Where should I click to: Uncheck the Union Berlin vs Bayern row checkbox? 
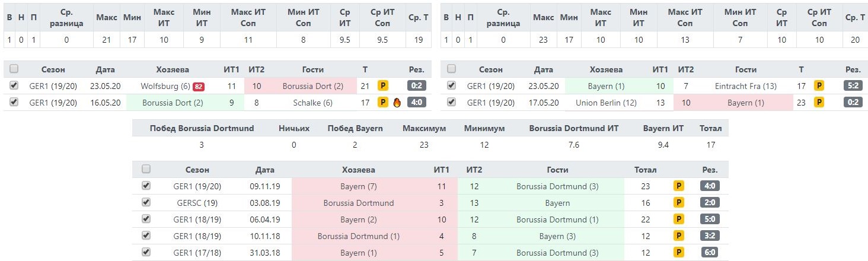pyautogui.click(x=452, y=102)
